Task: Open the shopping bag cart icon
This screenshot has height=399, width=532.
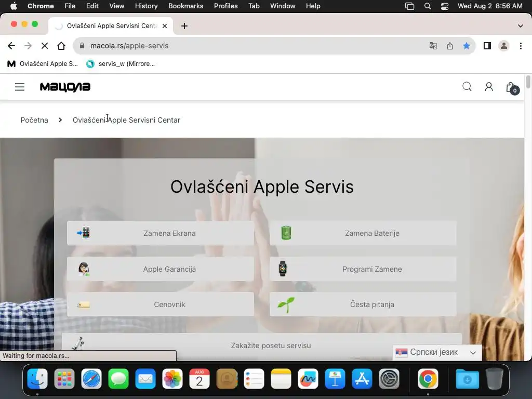Action: 512,88
